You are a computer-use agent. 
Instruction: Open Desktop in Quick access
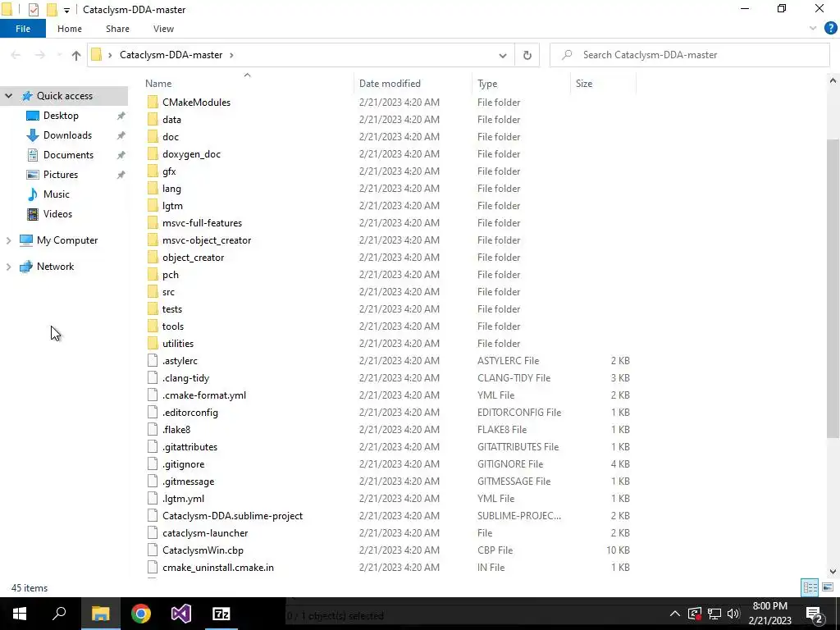[x=61, y=116]
